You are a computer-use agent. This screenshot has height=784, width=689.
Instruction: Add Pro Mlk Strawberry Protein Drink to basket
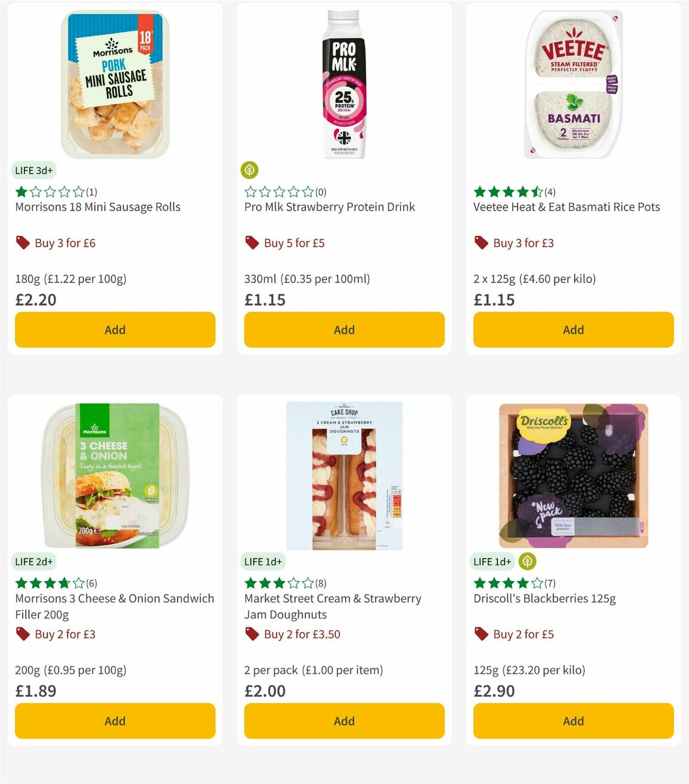[x=343, y=329]
